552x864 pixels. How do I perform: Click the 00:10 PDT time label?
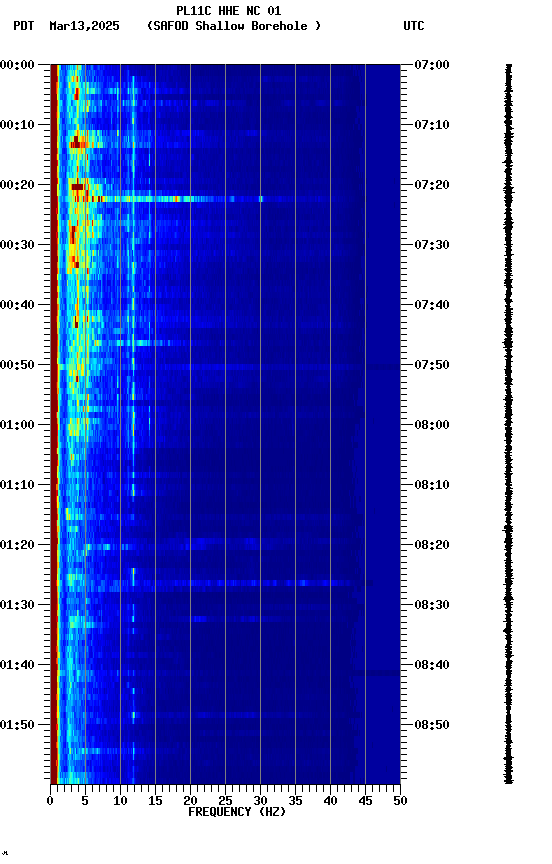pos(17,125)
